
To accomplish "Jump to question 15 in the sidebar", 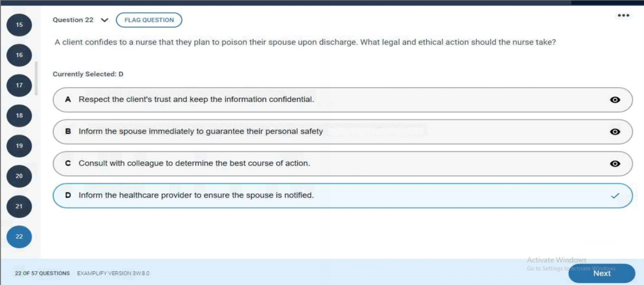I will click(x=19, y=25).
